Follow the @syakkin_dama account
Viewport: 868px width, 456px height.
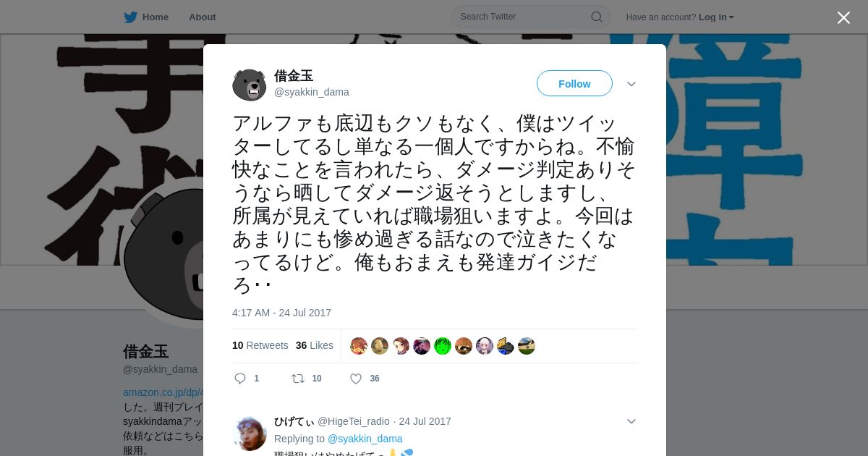tap(574, 83)
